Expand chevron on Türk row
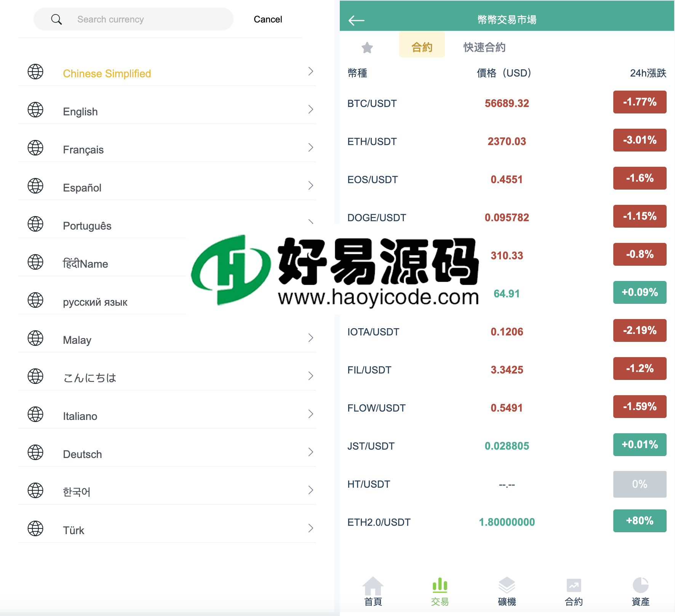Viewport: 675px width, 616px height. point(311,528)
